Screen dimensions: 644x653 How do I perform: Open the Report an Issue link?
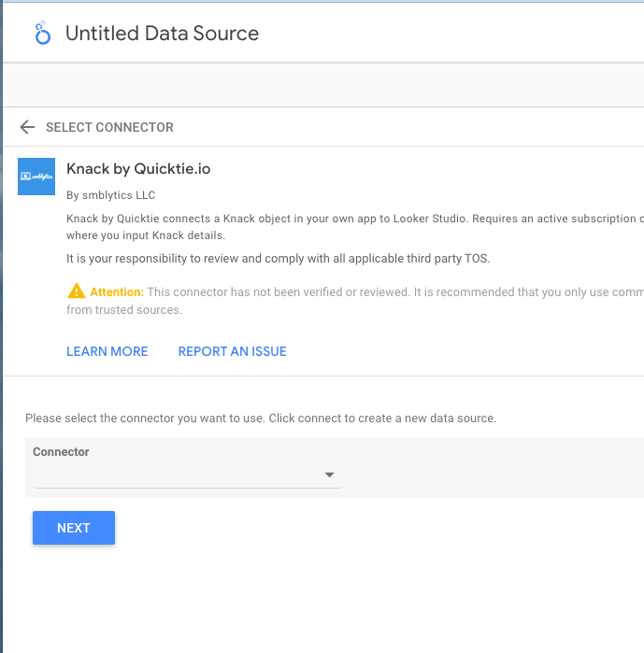[232, 351]
